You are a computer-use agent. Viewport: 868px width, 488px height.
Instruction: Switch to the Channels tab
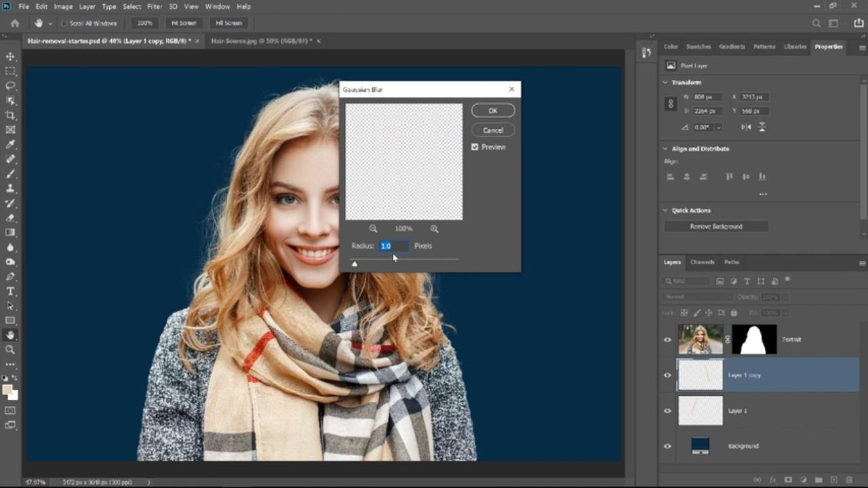tap(702, 262)
